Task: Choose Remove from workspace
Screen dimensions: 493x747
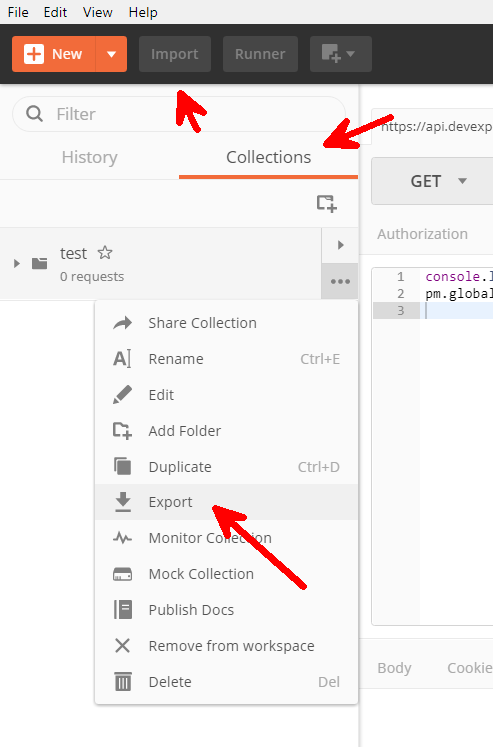Action: (x=226, y=646)
